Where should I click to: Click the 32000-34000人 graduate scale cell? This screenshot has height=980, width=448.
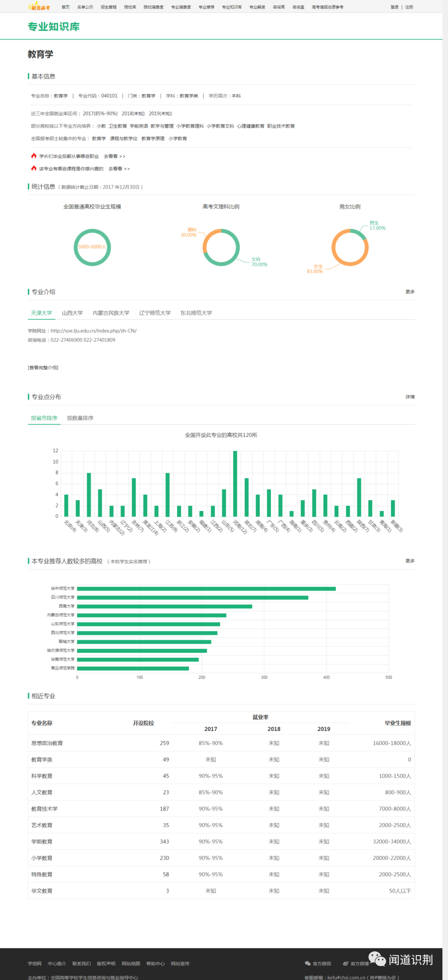pyautogui.click(x=392, y=841)
